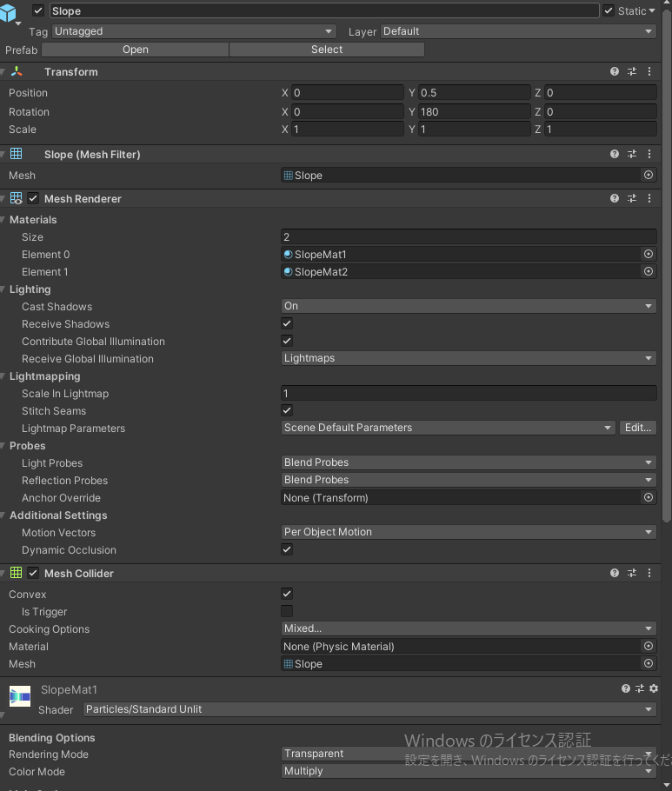Open the Static flags dropdown arrow
This screenshot has height=791, width=672.
tap(652, 10)
